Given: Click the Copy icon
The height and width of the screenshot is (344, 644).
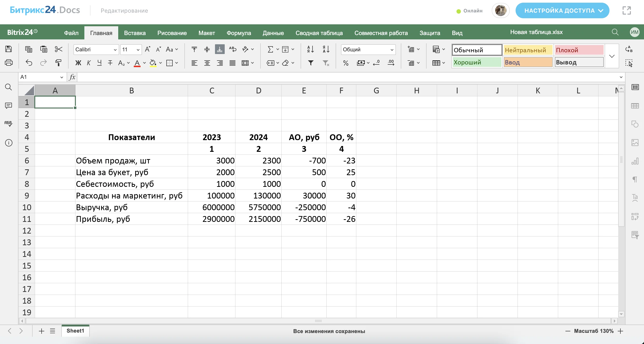Looking at the screenshot, I should tap(29, 49).
